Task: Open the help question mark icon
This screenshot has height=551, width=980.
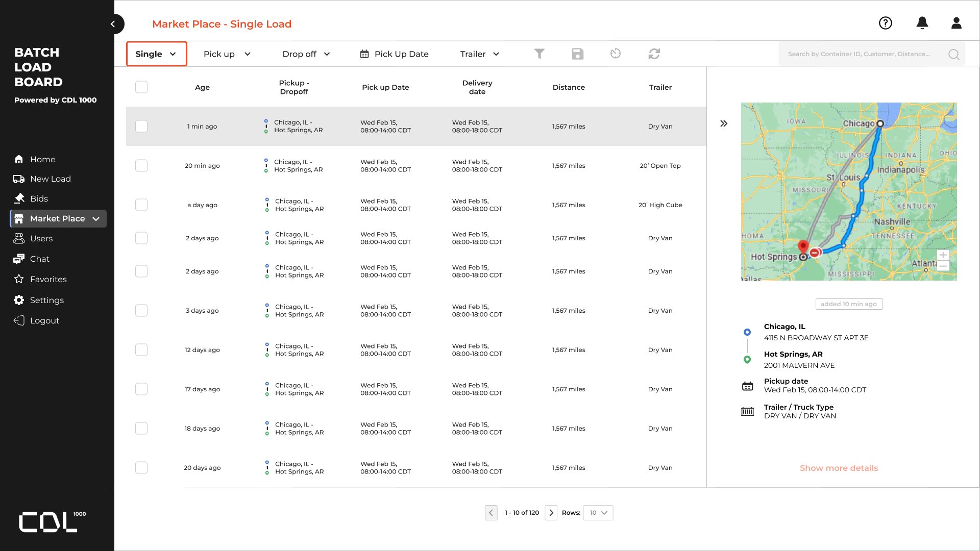Action: [x=886, y=23]
